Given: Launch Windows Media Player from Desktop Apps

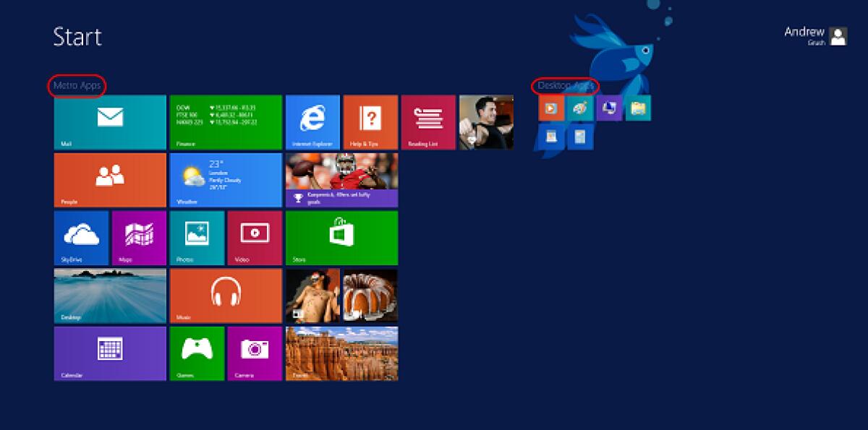Looking at the screenshot, I should point(550,108).
